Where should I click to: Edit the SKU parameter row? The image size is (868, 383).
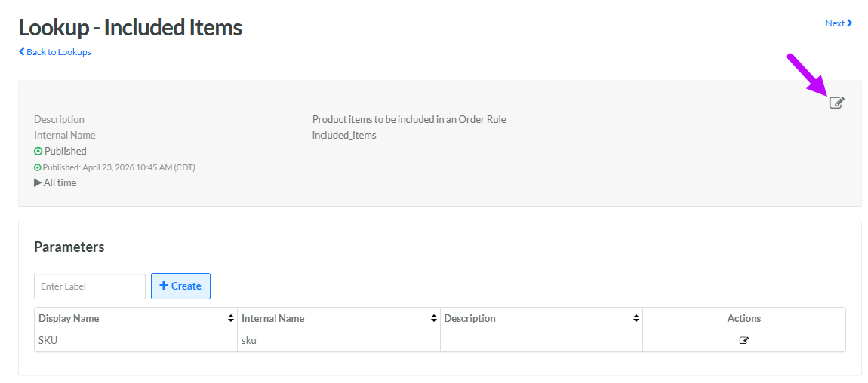pyautogui.click(x=743, y=340)
